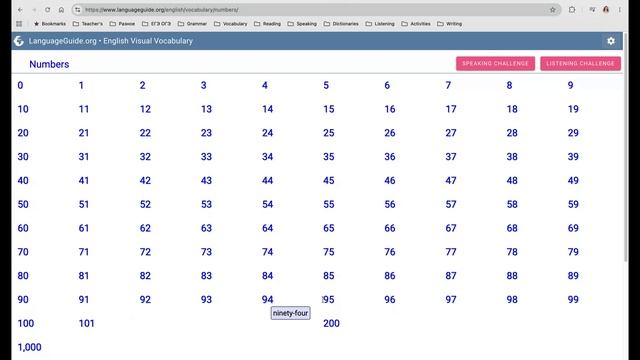Click the number 100
This screenshot has height=360, width=640.
click(x=26, y=323)
